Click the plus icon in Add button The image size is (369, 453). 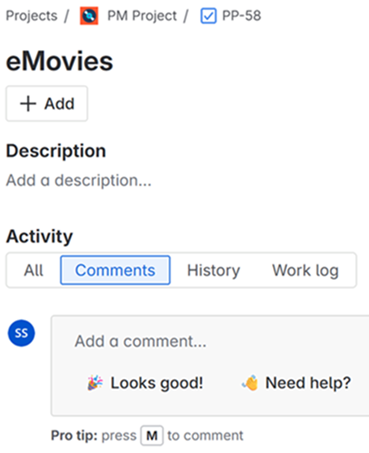coord(28,104)
